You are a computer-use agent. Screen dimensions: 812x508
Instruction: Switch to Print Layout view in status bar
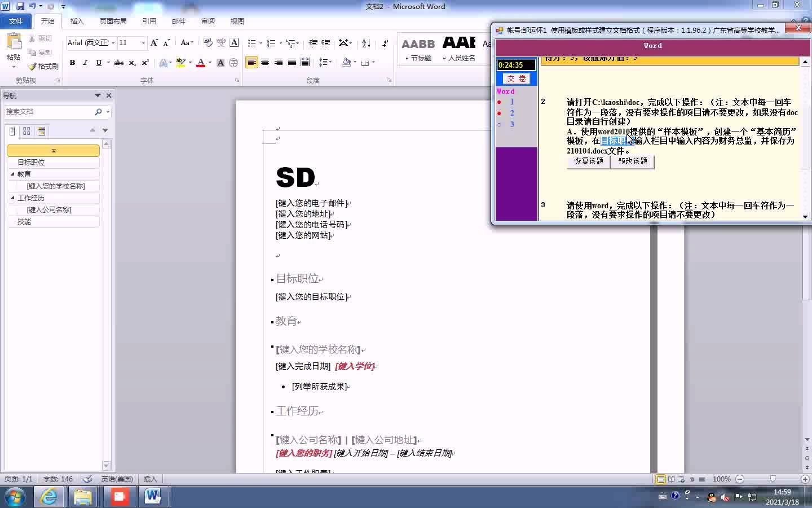660,479
